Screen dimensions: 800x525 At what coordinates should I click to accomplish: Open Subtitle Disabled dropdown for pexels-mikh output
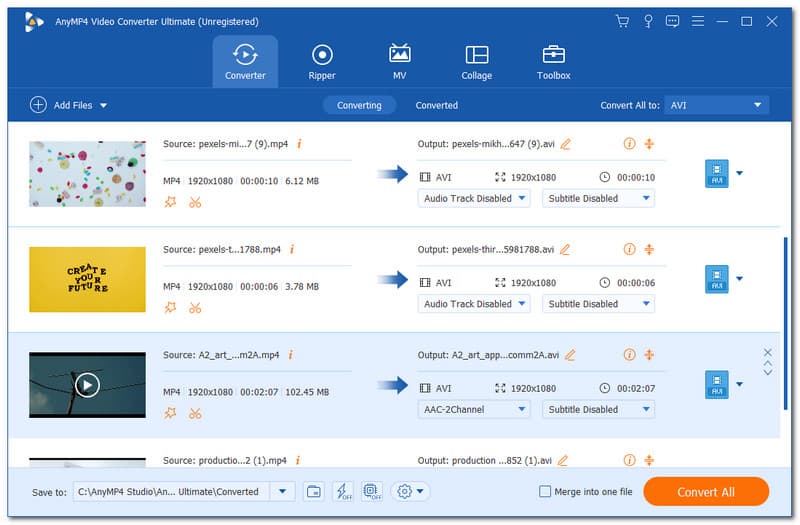[x=598, y=198]
